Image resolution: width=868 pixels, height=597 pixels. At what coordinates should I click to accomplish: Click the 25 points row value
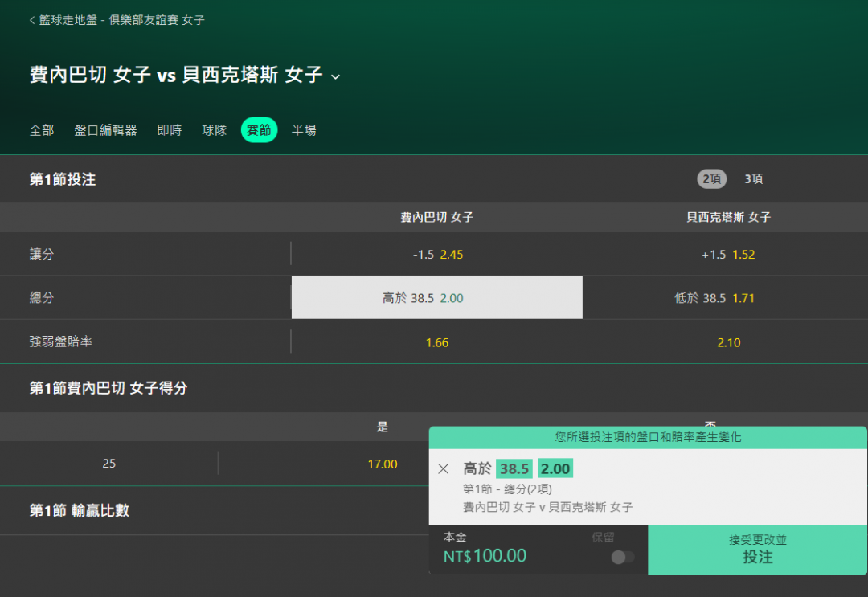tap(109, 463)
